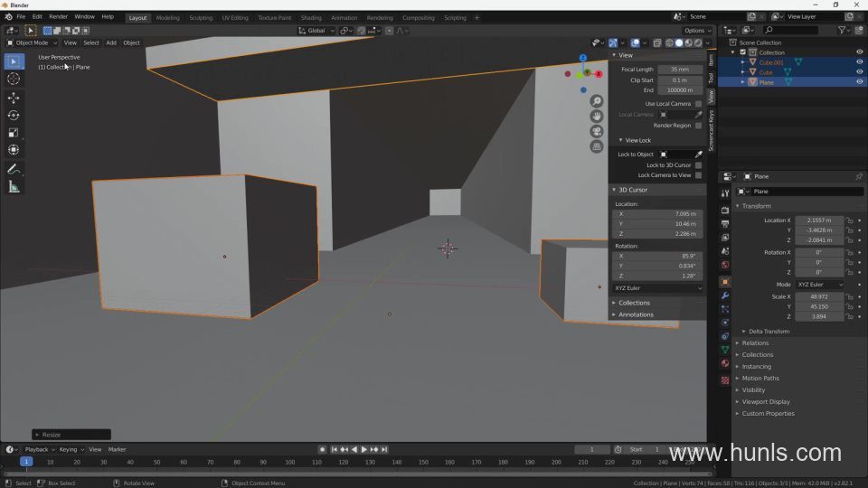This screenshot has height=488, width=868.
Task: Open the Playback popover in timeline
Action: 39,450
